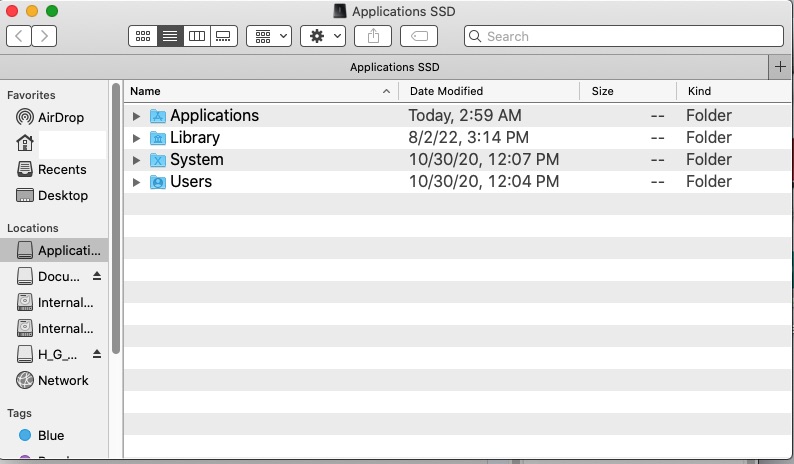Add a new tab with the plus button
This screenshot has height=464, width=794.
(x=780, y=67)
